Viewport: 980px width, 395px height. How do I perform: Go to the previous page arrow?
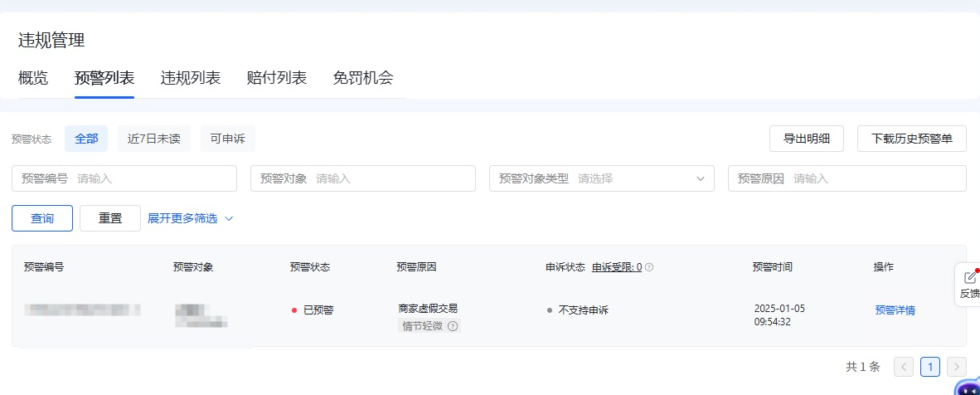[904, 367]
